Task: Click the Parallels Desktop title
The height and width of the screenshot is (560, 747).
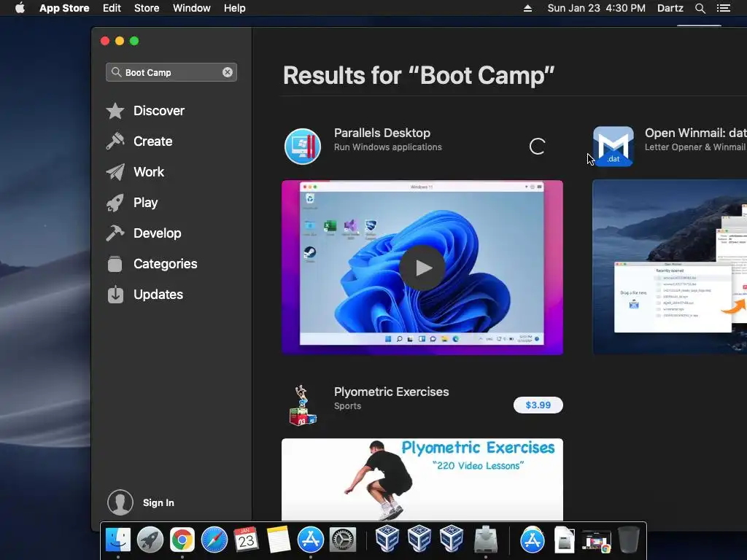Action: coord(382,133)
